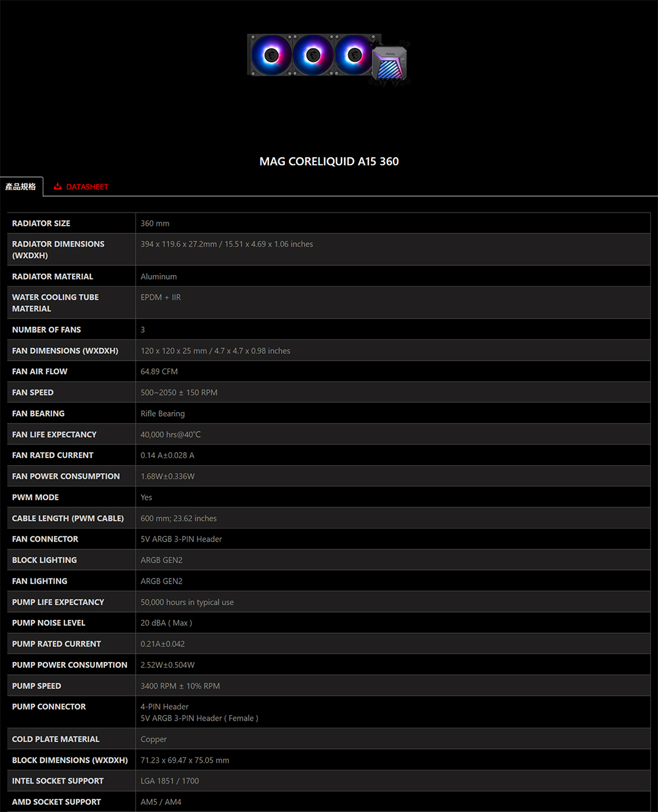
Task: Click the NUMBER OF FANS label
Action: pyautogui.click(x=46, y=330)
